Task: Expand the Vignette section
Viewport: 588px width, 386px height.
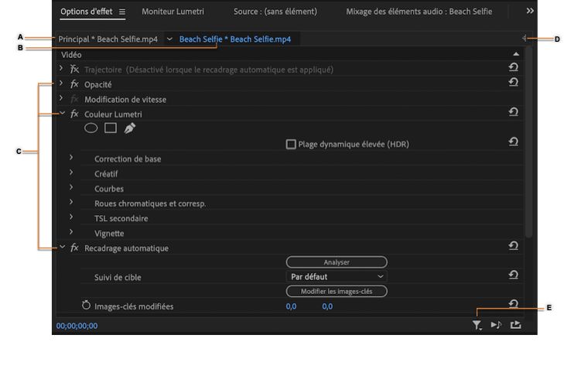Action: (71, 232)
